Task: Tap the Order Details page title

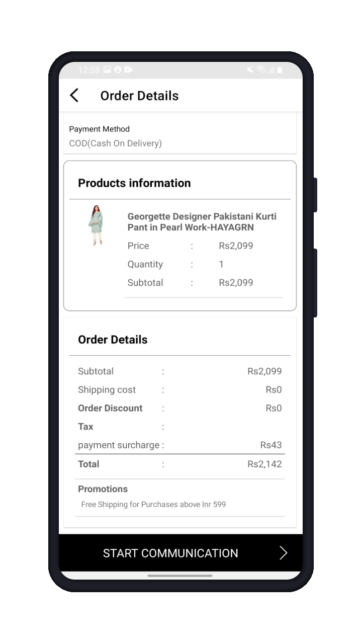Action: tap(140, 96)
